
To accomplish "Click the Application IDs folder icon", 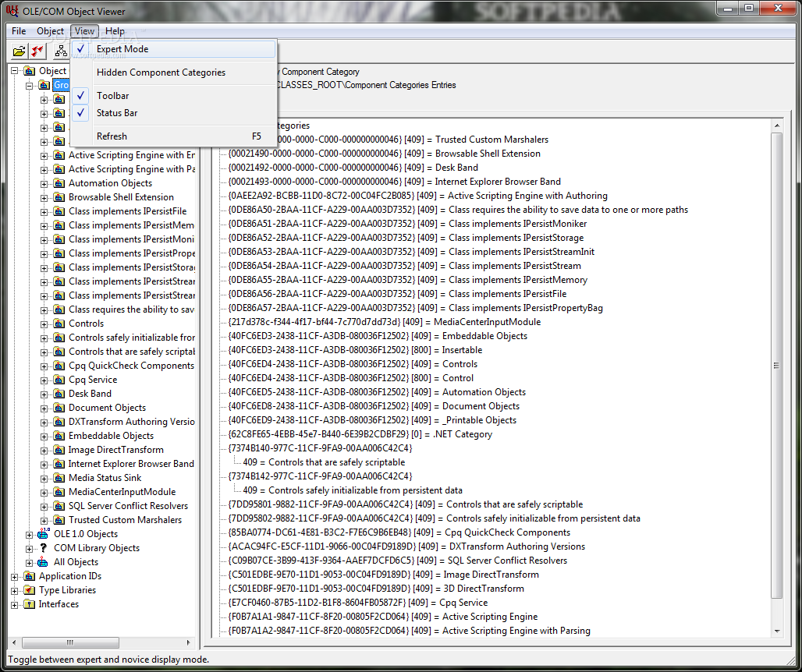I will [x=29, y=576].
